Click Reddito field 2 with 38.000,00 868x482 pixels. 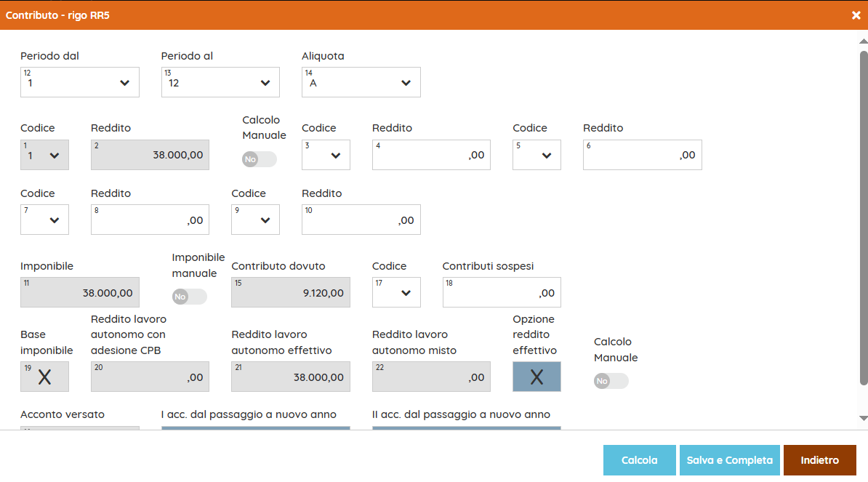coord(150,155)
